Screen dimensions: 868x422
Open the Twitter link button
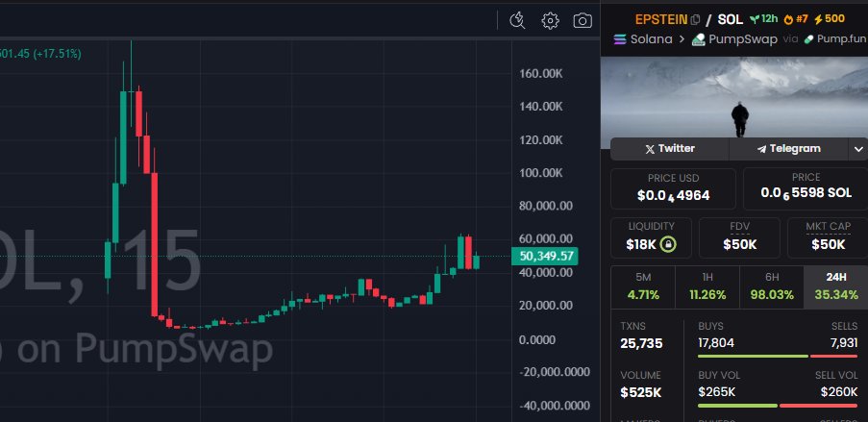(x=670, y=149)
